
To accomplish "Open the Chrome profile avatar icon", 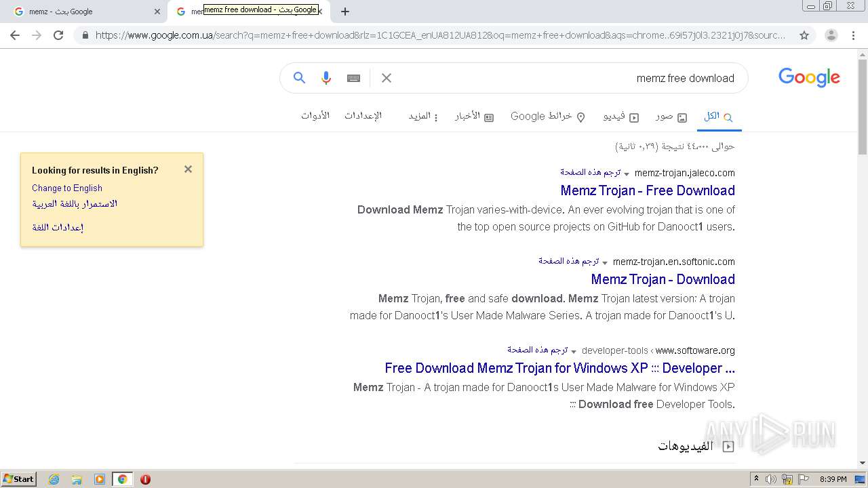I will click(x=831, y=35).
